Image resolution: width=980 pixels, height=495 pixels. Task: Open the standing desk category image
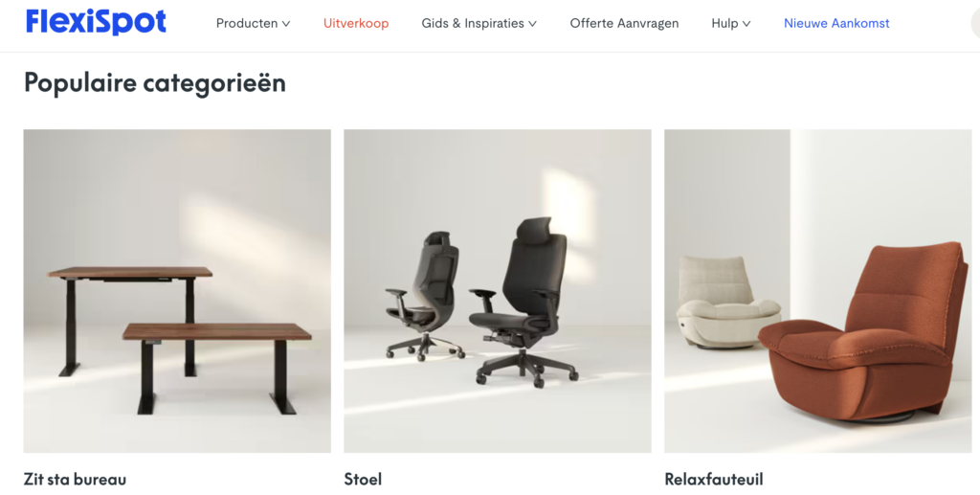177,291
